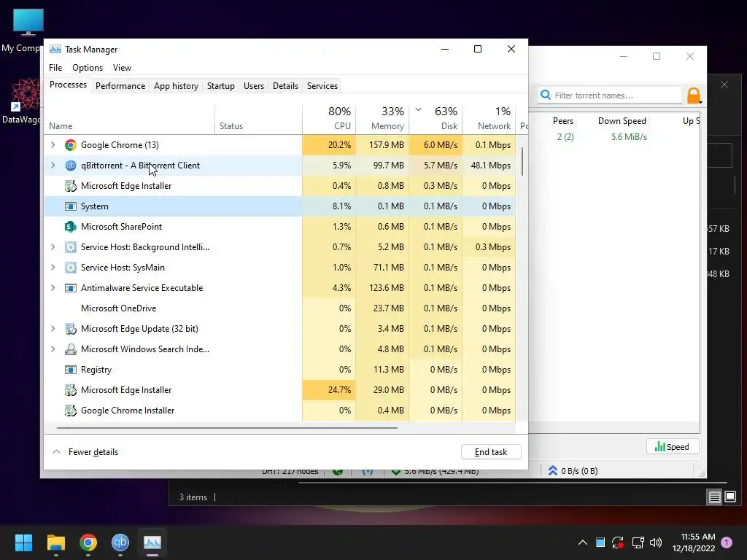747x560 pixels.
Task: Sort processes by the Disk column
Action: click(x=436, y=118)
